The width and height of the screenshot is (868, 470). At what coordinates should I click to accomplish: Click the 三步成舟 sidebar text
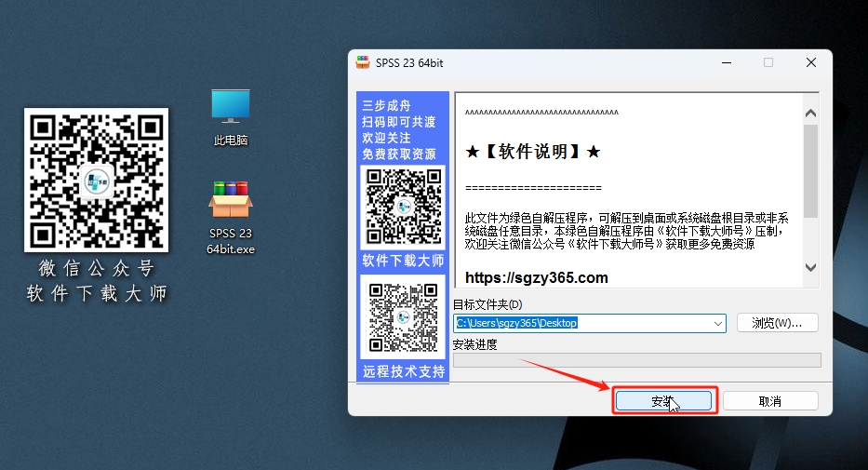coord(386,106)
